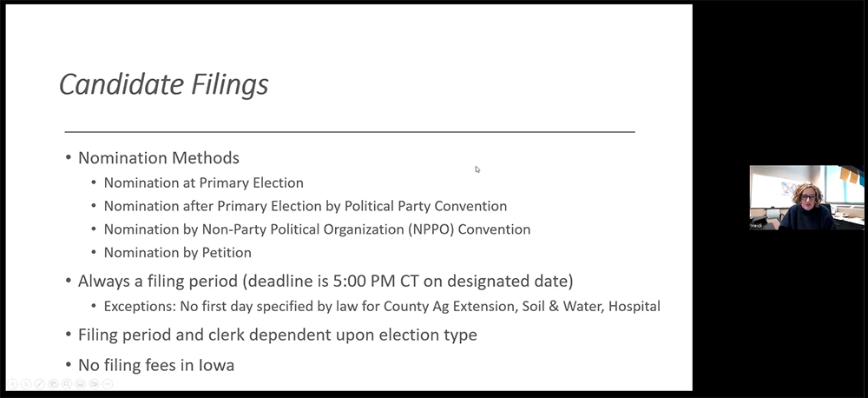This screenshot has height=398, width=868.
Task: Click No filing fees in Iowa bullet
Action: [x=156, y=365]
